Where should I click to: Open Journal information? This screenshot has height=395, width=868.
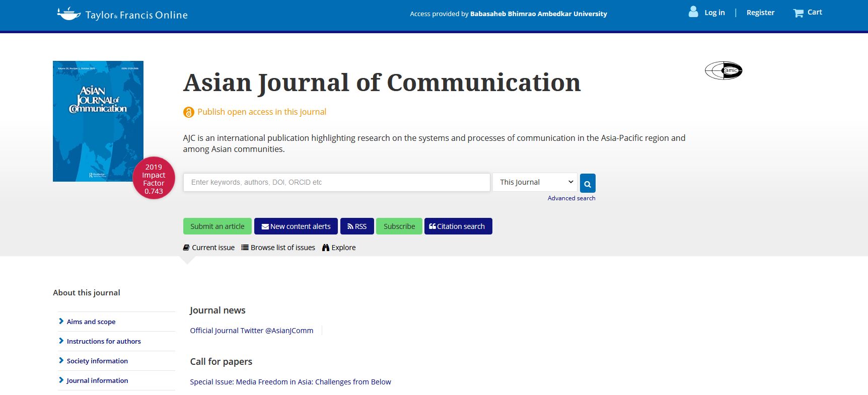tap(97, 380)
